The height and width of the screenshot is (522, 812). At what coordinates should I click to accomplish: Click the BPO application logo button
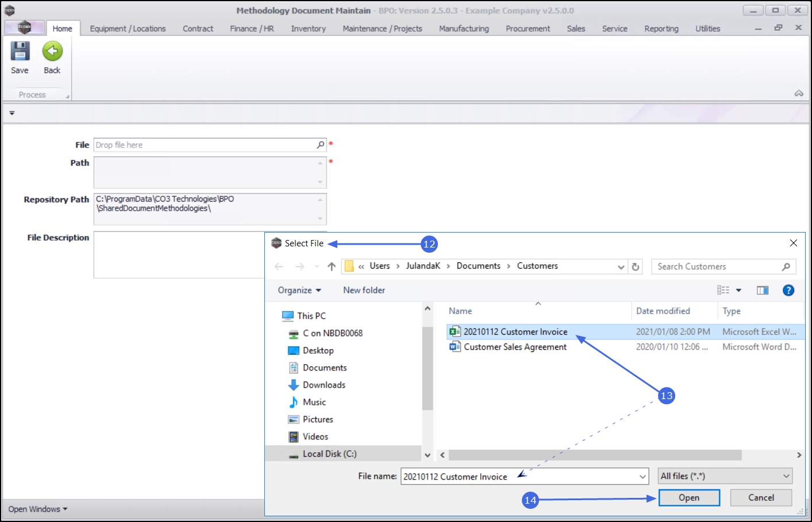click(24, 27)
